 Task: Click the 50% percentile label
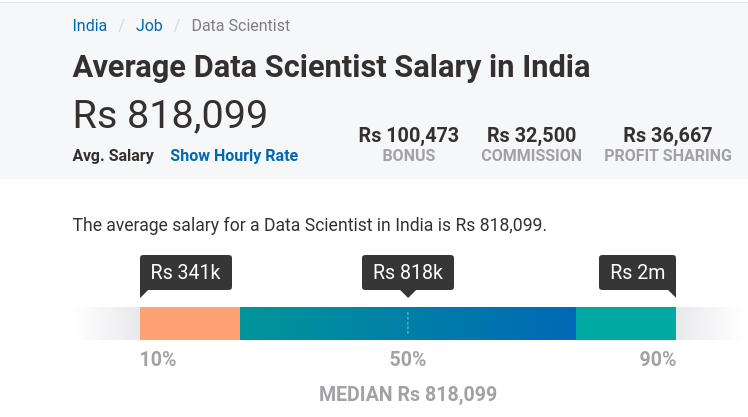coord(408,359)
